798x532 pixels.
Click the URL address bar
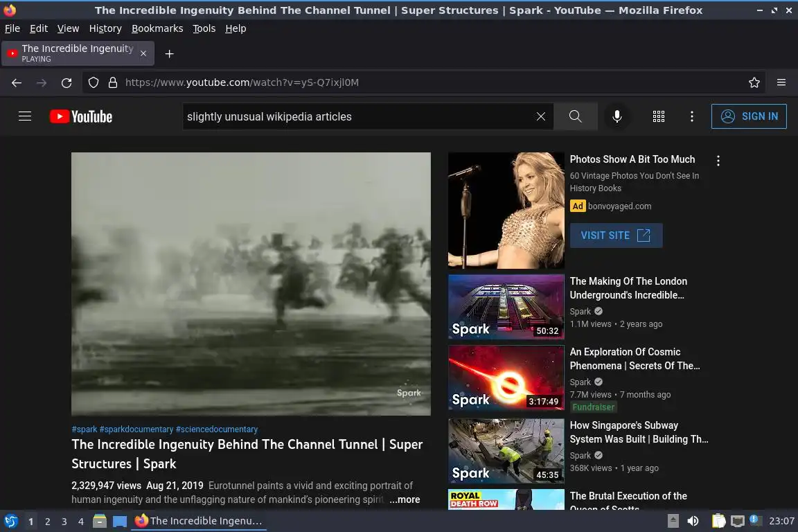click(423, 82)
